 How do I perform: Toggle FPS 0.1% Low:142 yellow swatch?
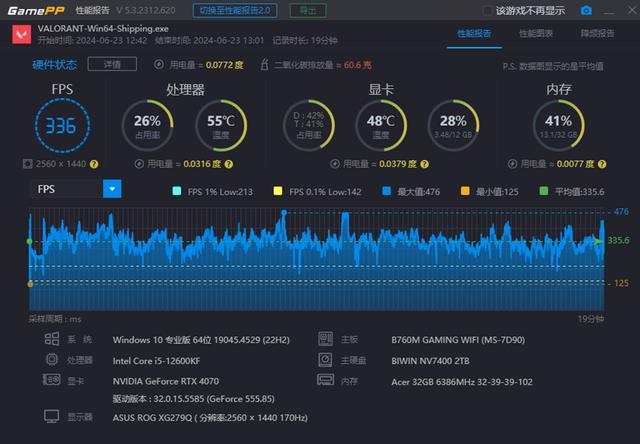pyautogui.click(x=278, y=191)
